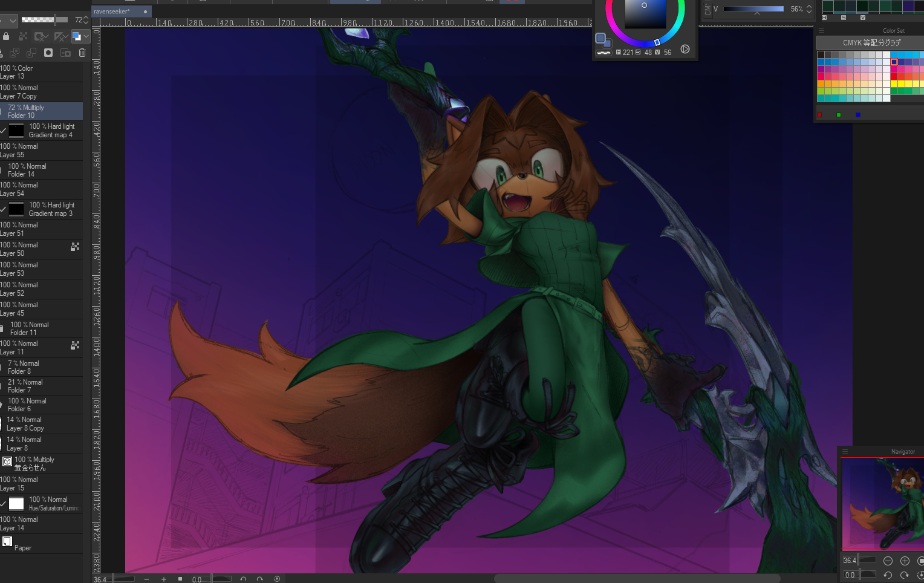Screen dimensions: 924x583
Task: Click reset rotation icon below canvas
Action: click(x=277, y=579)
